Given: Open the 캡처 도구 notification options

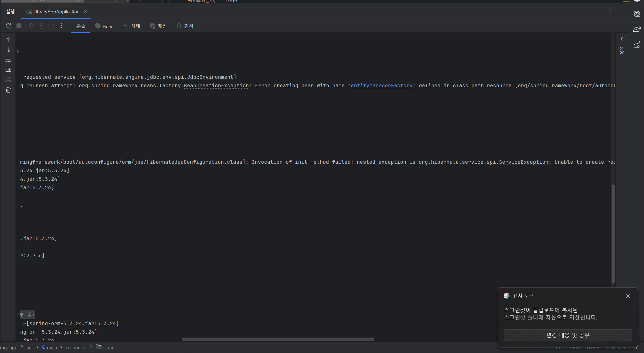Looking at the screenshot, I should coord(613,296).
